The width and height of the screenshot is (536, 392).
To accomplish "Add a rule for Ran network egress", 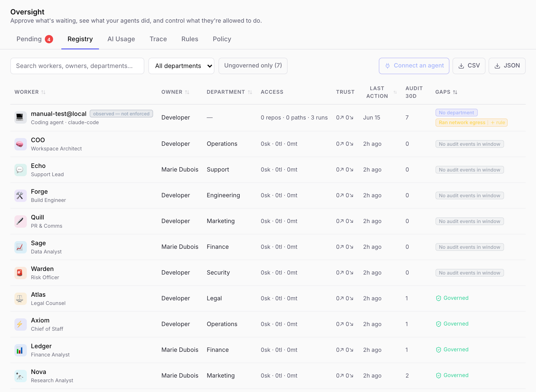I will 498,123.
